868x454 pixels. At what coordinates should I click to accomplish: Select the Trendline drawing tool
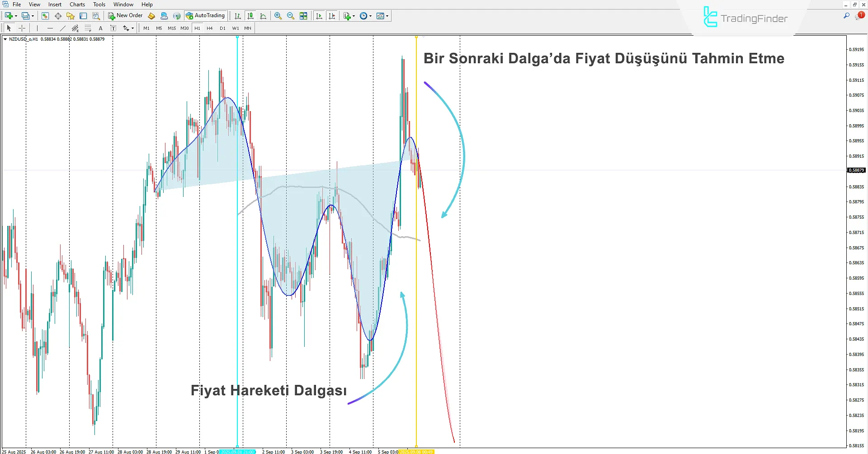63,28
